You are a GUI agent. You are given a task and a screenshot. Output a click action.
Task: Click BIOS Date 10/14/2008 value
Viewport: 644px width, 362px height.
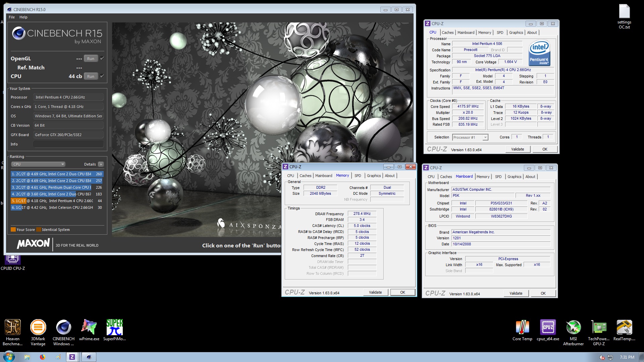tap(501, 244)
